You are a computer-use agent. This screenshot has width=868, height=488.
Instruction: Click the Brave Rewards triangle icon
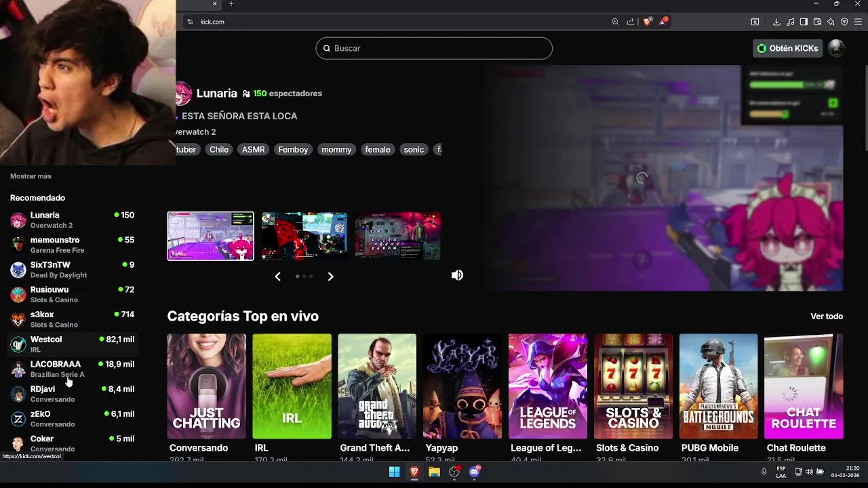point(664,22)
